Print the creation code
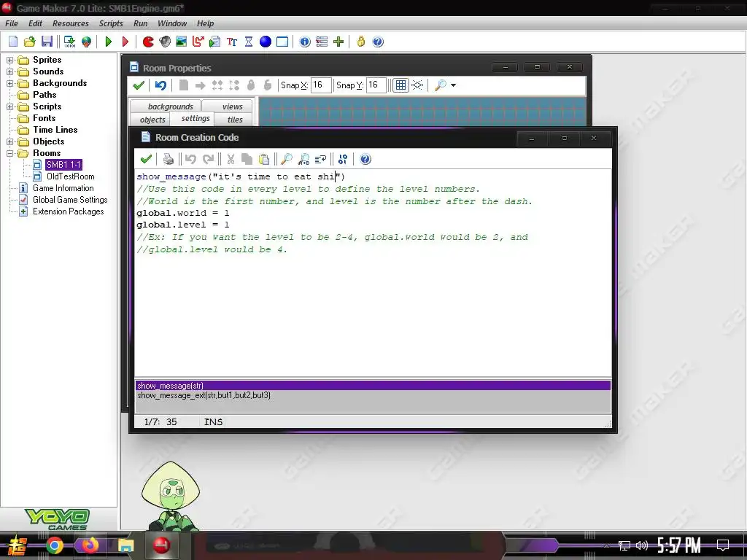Screen dimensions: 747x560 click(169, 159)
